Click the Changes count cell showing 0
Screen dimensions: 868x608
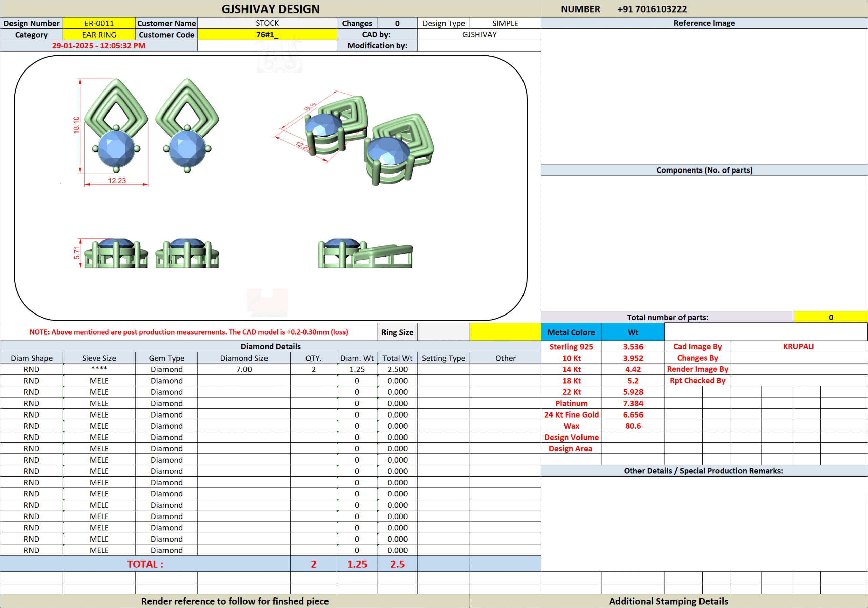(x=397, y=23)
